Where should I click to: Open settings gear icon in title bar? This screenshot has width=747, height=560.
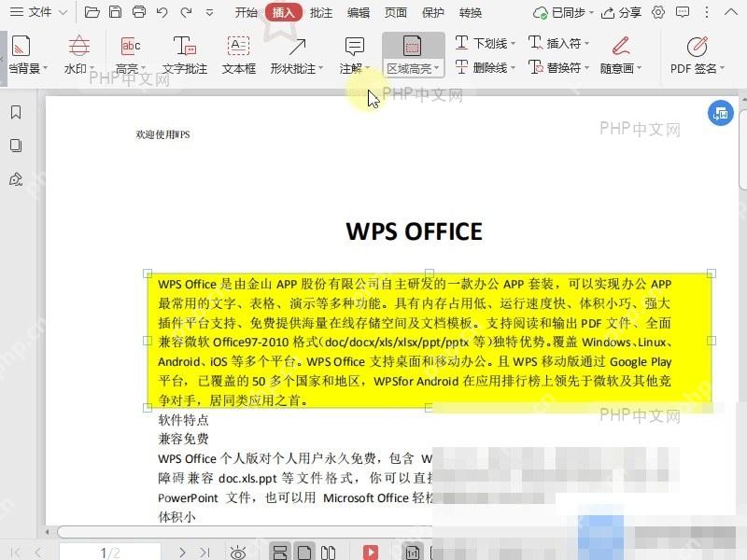pyautogui.click(x=658, y=12)
